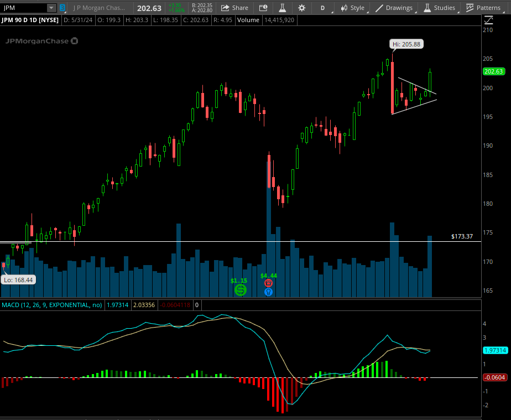Click the $4.44 earnings amount

(x=269, y=276)
